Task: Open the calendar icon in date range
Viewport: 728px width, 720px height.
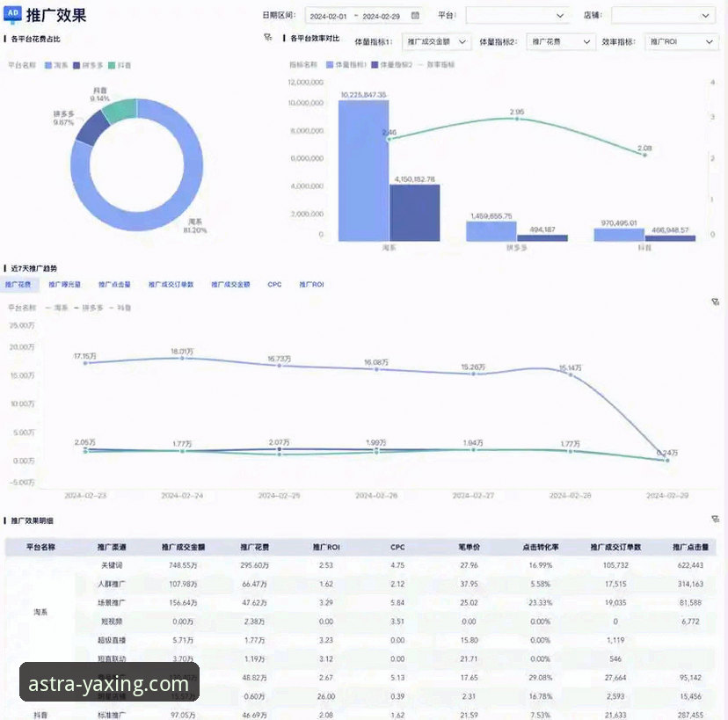Action: [x=415, y=16]
